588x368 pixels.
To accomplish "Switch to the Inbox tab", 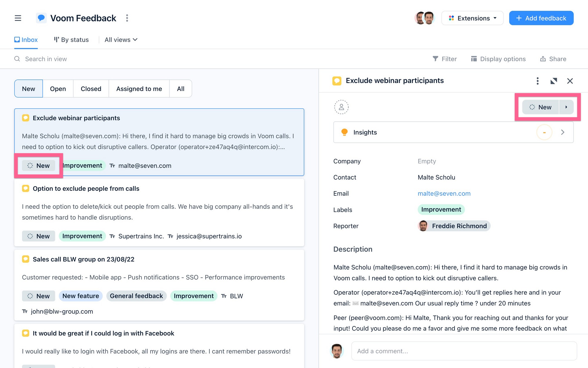I will (x=26, y=40).
